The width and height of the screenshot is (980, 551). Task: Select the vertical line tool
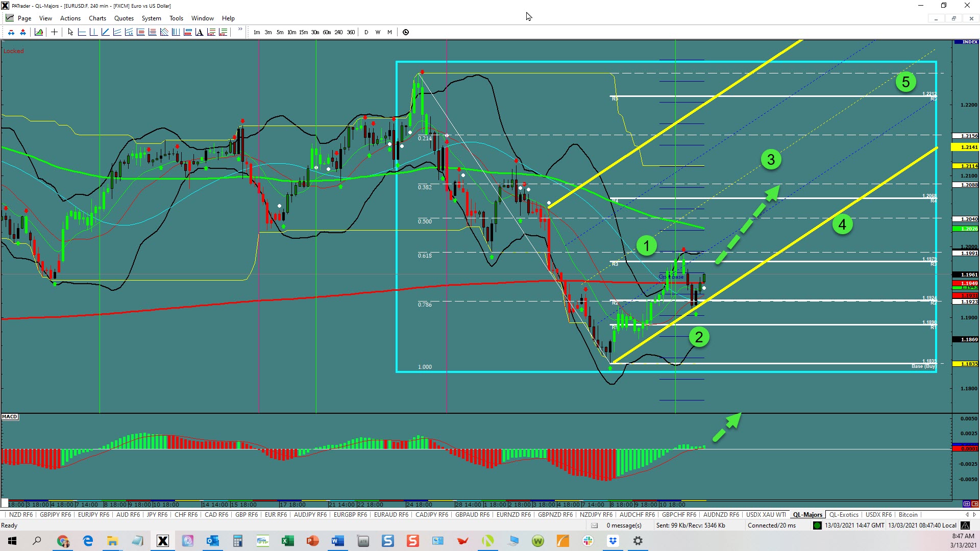point(93,32)
